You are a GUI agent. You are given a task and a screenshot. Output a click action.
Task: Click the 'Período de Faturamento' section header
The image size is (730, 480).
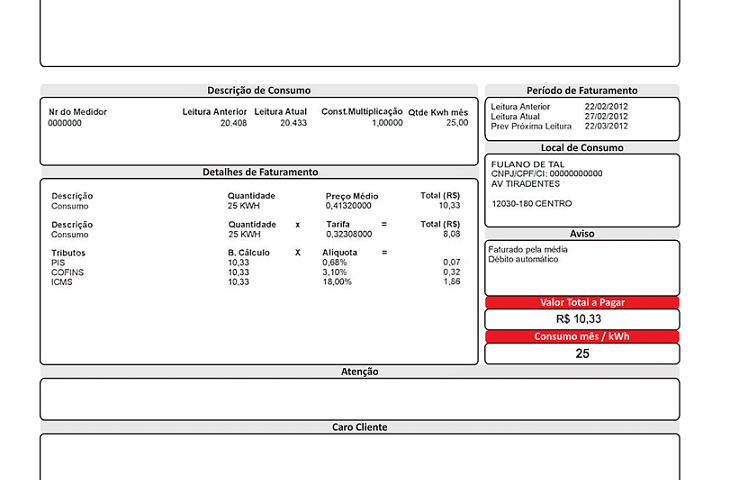pyautogui.click(x=582, y=90)
